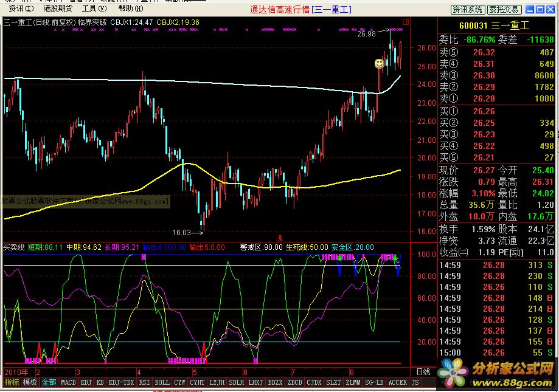Click the 26.98 high price annotation
The height and width of the screenshot is (392, 559).
tap(367, 34)
